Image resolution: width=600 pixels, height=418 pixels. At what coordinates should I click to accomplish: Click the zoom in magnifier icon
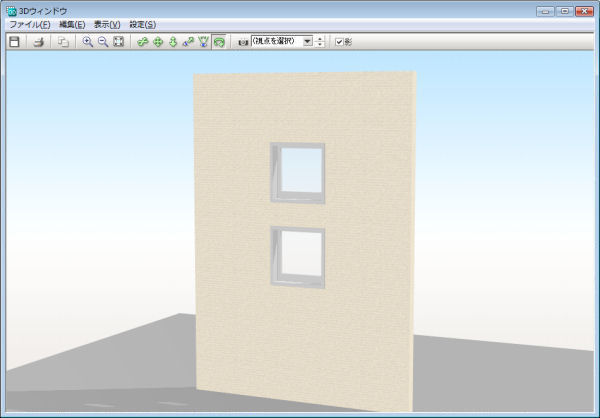click(87, 42)
